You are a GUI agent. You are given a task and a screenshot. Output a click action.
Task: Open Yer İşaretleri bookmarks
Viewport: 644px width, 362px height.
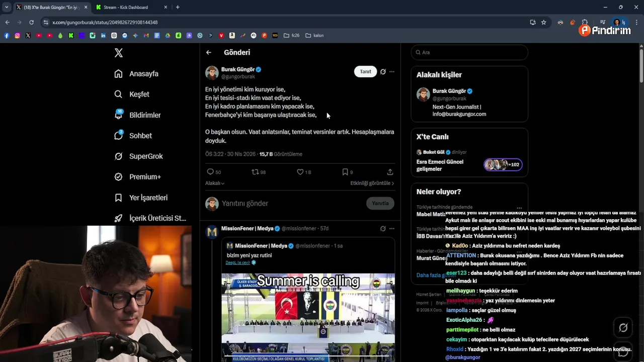pos(141,198)
